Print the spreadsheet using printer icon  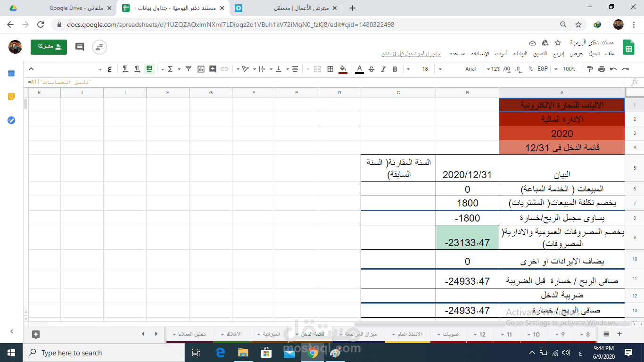[x=602, y=69]
